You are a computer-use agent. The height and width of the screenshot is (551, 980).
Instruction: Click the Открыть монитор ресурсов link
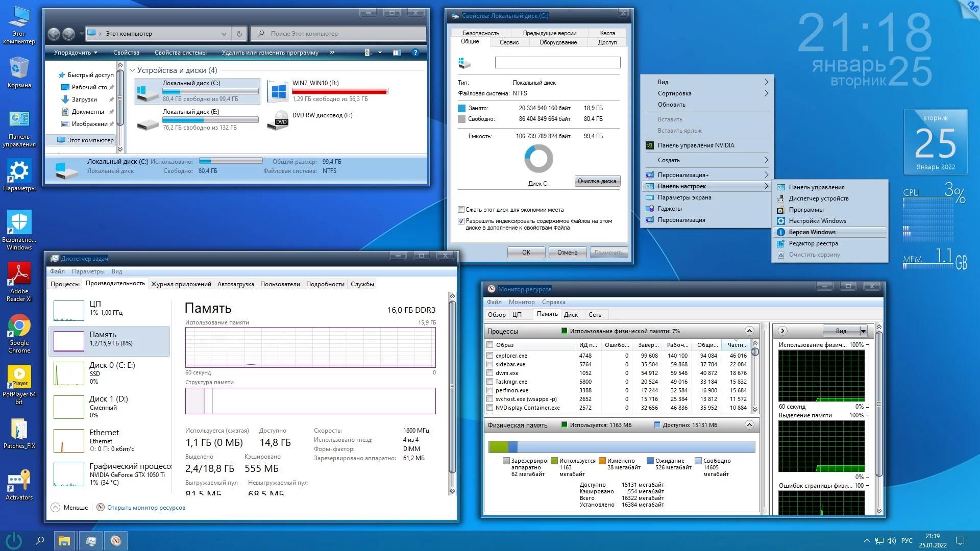146,508
